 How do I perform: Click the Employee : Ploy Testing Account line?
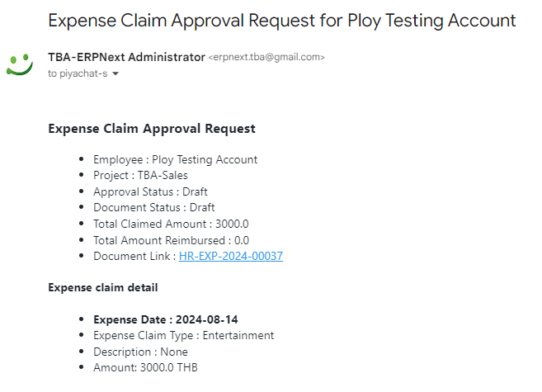(x=175, y=160)
